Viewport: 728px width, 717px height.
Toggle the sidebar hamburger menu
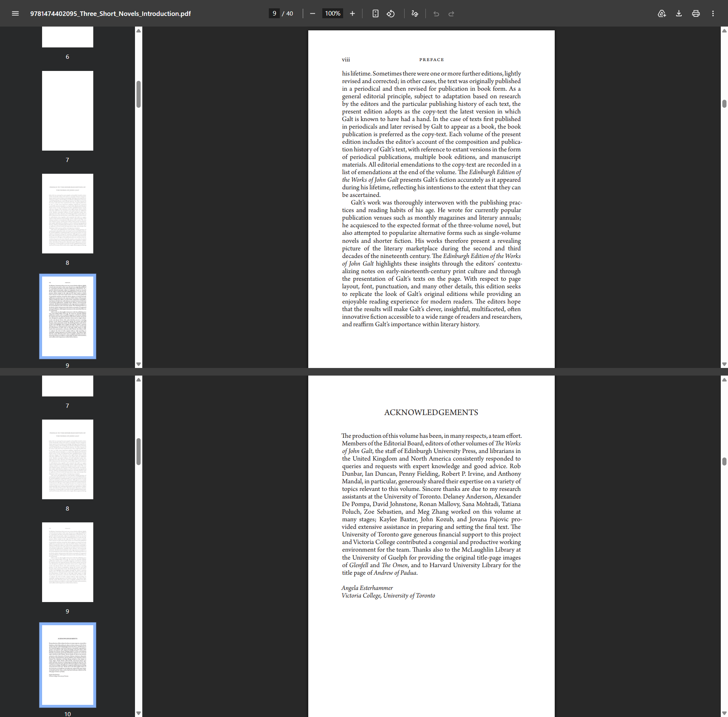tap(15, 14)
